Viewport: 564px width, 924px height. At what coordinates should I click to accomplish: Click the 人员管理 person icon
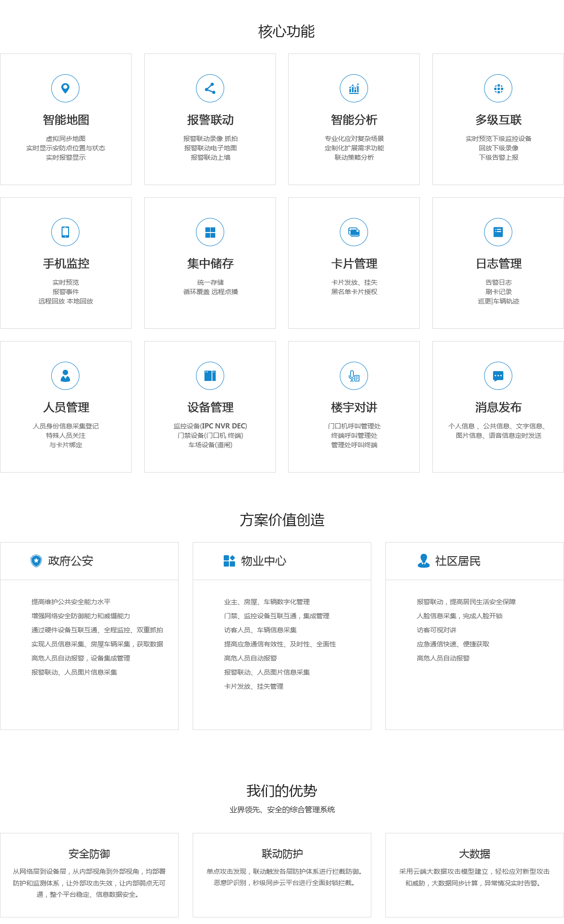pos(65,376)
